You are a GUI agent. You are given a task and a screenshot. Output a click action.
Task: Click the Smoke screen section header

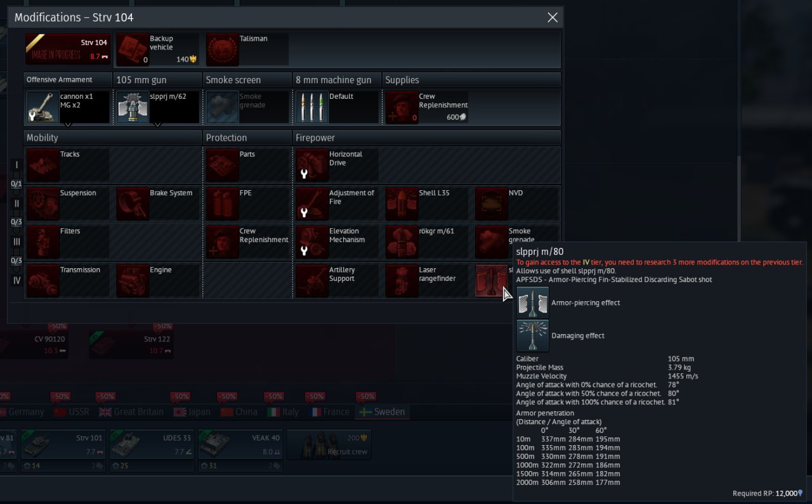tap(247, 80)
